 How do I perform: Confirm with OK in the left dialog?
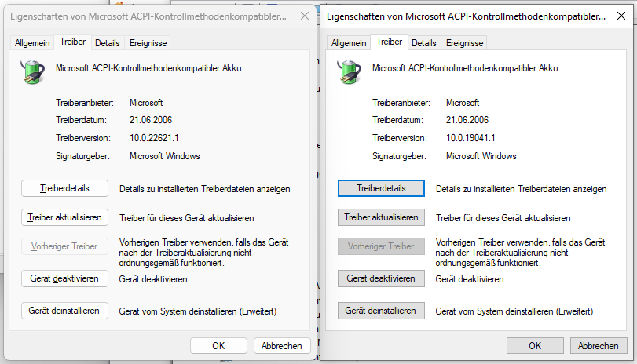tap(218, 346)
